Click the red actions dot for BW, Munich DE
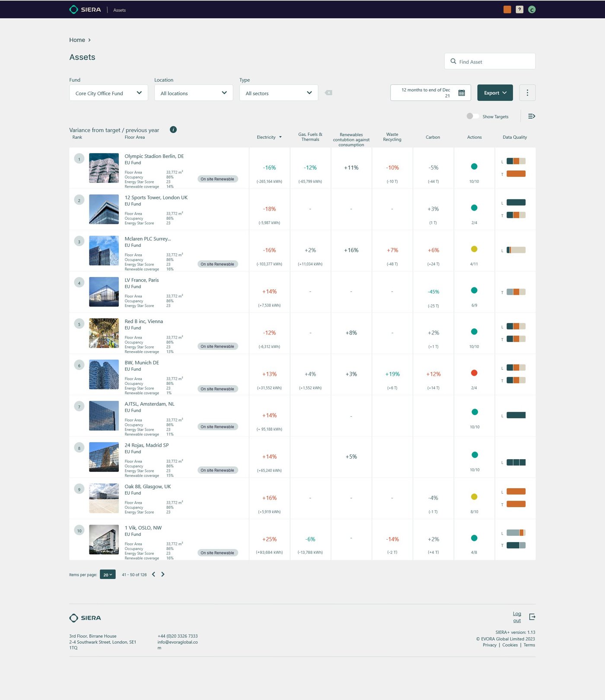The width and height of the screenshot is (605, 700). 474,373
